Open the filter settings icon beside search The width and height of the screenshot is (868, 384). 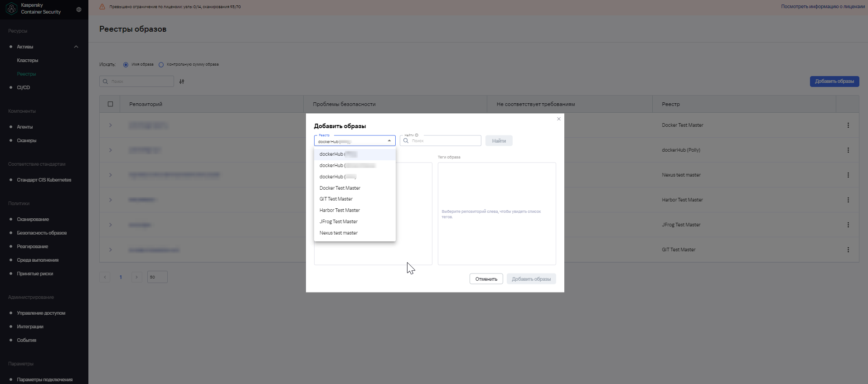point(182,82)
